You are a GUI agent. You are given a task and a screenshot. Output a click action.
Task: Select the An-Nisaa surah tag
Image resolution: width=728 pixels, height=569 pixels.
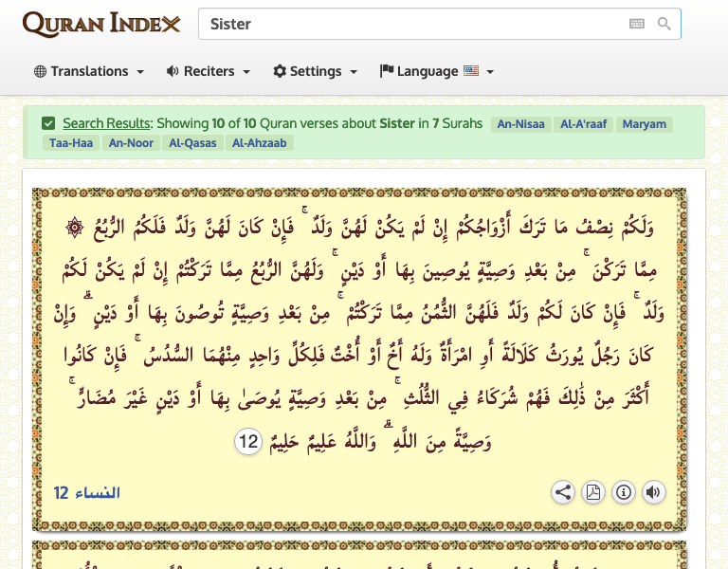click(x=520, y=124)
